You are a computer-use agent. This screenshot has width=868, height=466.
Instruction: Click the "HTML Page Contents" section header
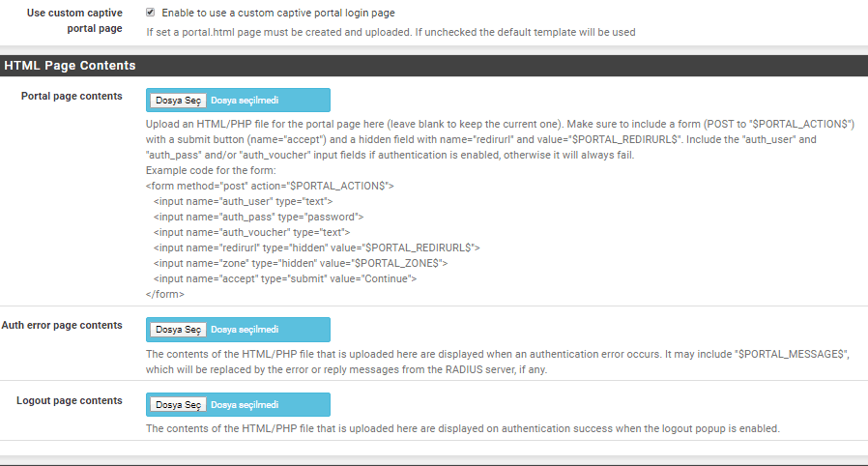70,66
